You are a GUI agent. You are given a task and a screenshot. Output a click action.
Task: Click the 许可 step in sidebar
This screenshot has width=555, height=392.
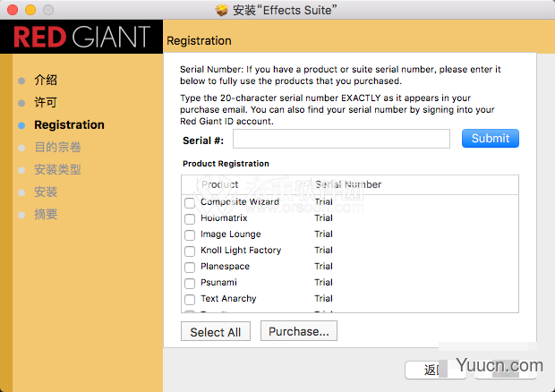point(46,102)
